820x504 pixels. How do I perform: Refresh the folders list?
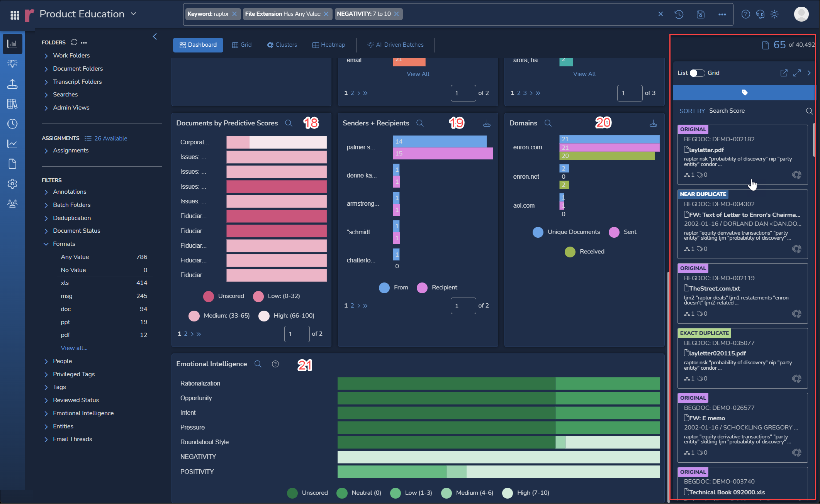pyautogui.click(x=74, y=42)
